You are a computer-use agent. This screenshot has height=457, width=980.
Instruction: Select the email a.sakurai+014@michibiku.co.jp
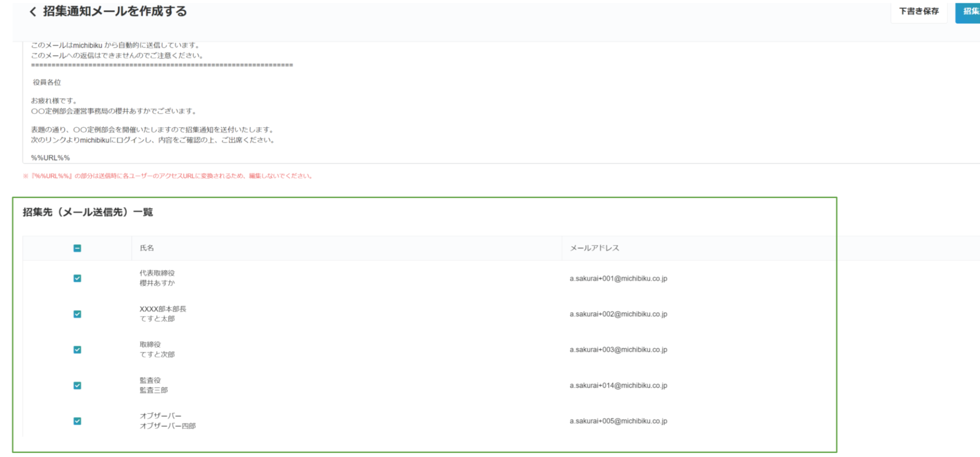(618, 385)
